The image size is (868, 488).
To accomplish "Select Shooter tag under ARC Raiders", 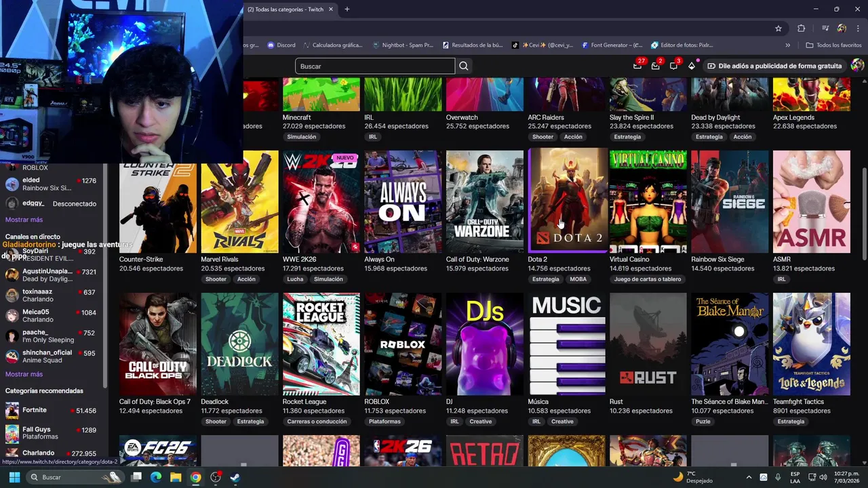I will [542, 137].
